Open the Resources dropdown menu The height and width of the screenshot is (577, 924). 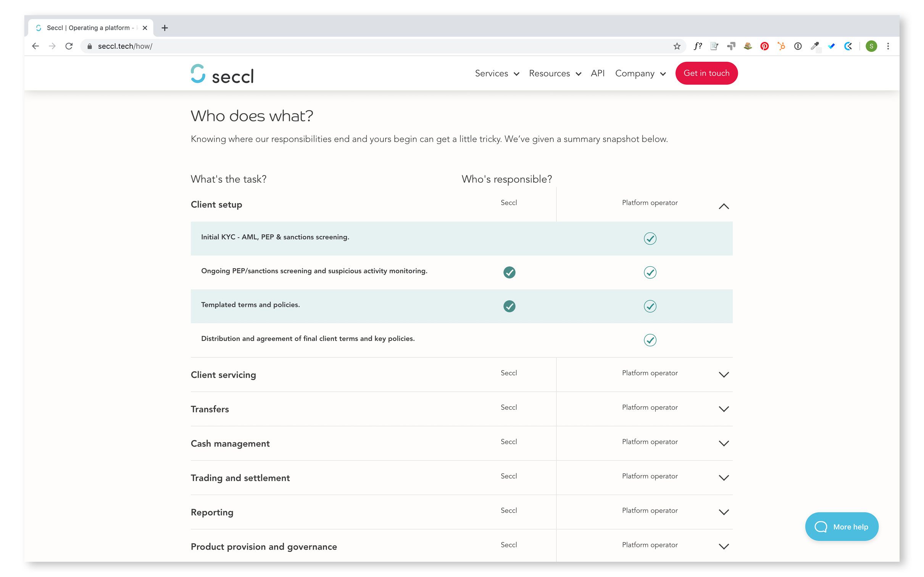[x=555, y=73]
